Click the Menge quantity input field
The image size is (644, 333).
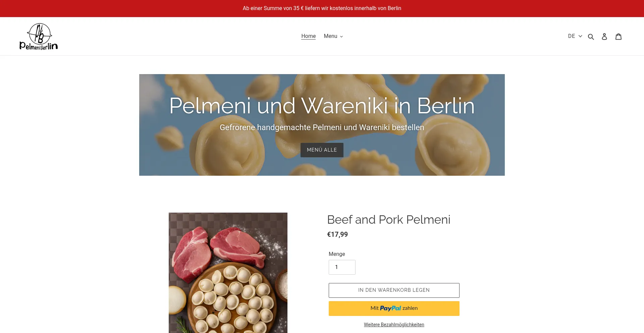(342, 267)
